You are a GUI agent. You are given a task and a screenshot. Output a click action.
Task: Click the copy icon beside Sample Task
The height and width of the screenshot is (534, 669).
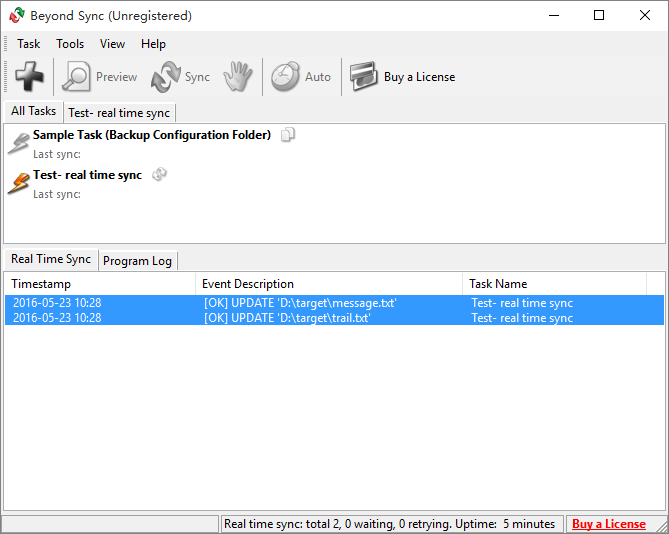(x=288, y=135)
